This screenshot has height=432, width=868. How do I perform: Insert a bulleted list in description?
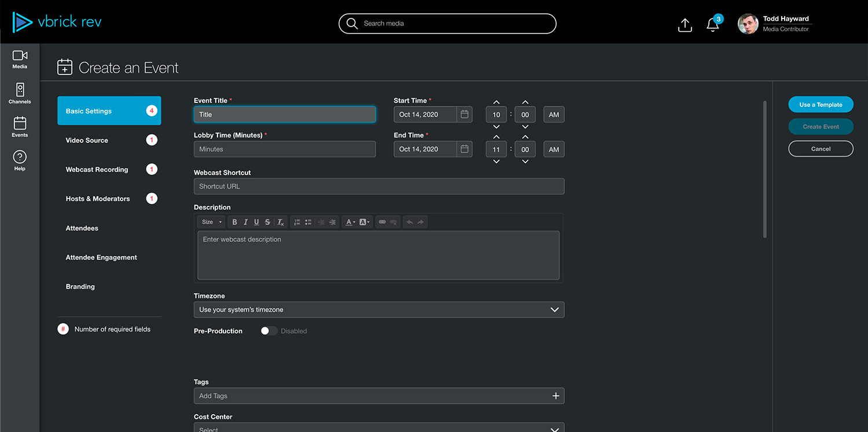click(x=308, y=222)
